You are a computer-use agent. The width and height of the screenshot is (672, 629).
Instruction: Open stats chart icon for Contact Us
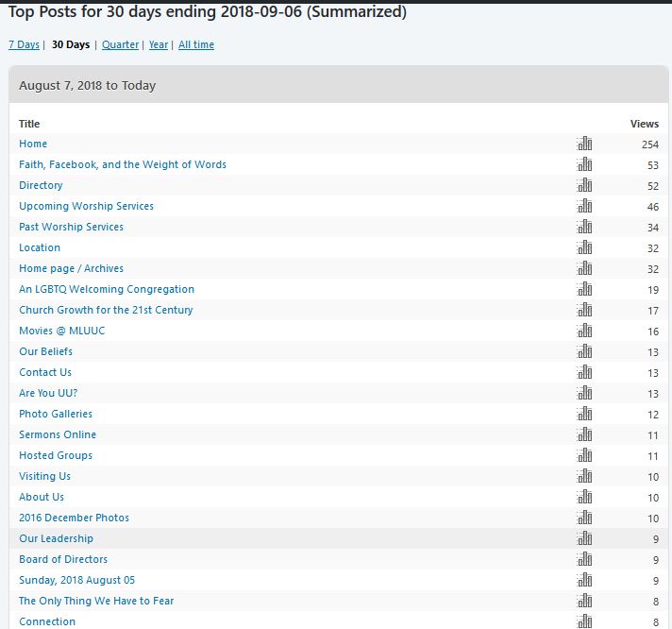pos(584,372)
